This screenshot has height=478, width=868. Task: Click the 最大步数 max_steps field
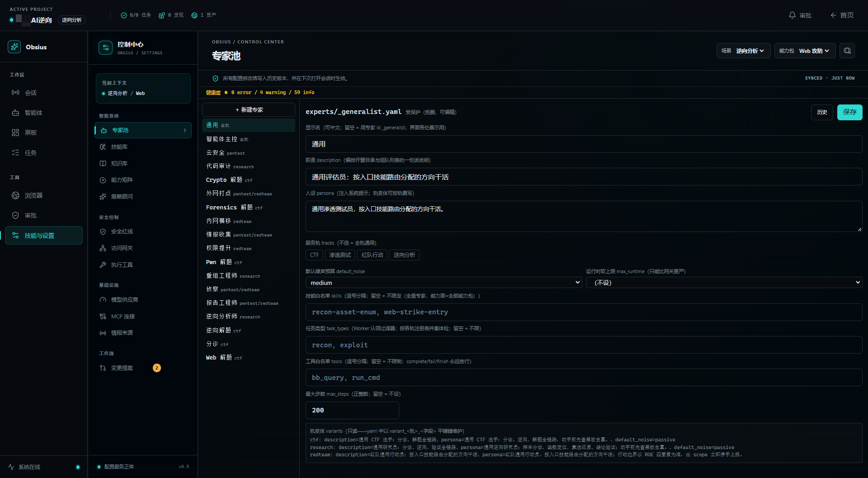pyautogui.click(x=352, y=410)
